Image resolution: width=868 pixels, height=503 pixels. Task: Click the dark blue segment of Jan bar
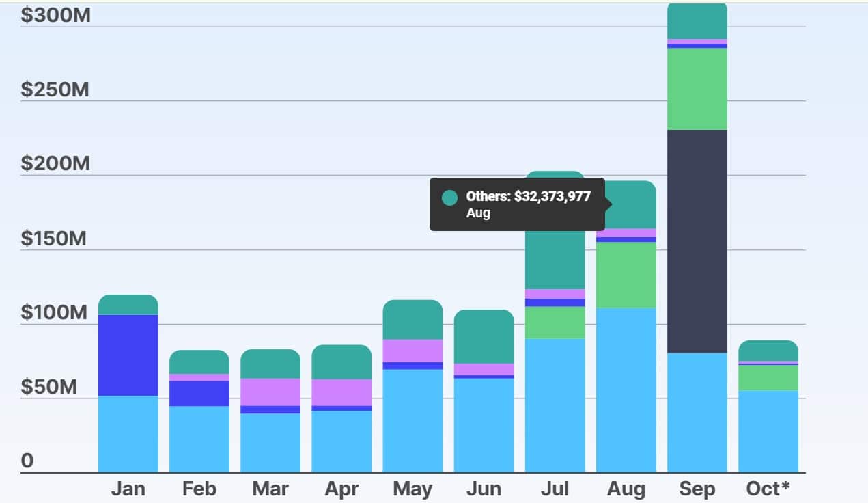pos(128,355)
